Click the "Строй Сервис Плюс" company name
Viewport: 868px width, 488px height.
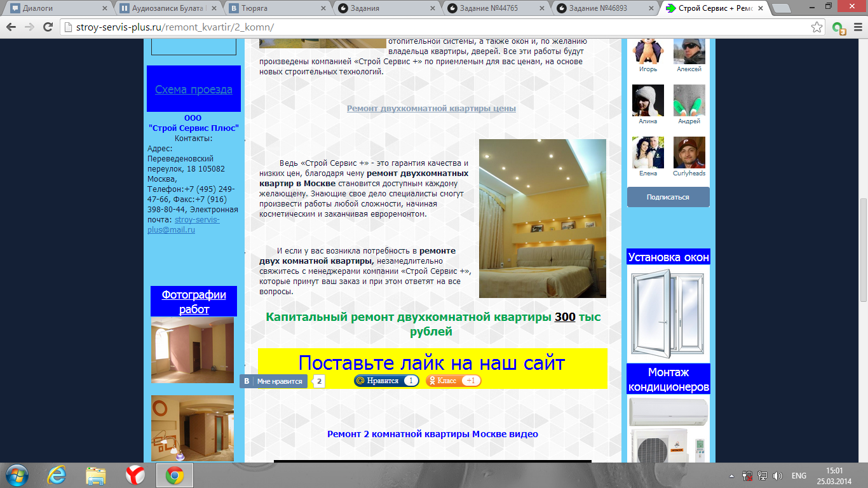coord(194,128)
